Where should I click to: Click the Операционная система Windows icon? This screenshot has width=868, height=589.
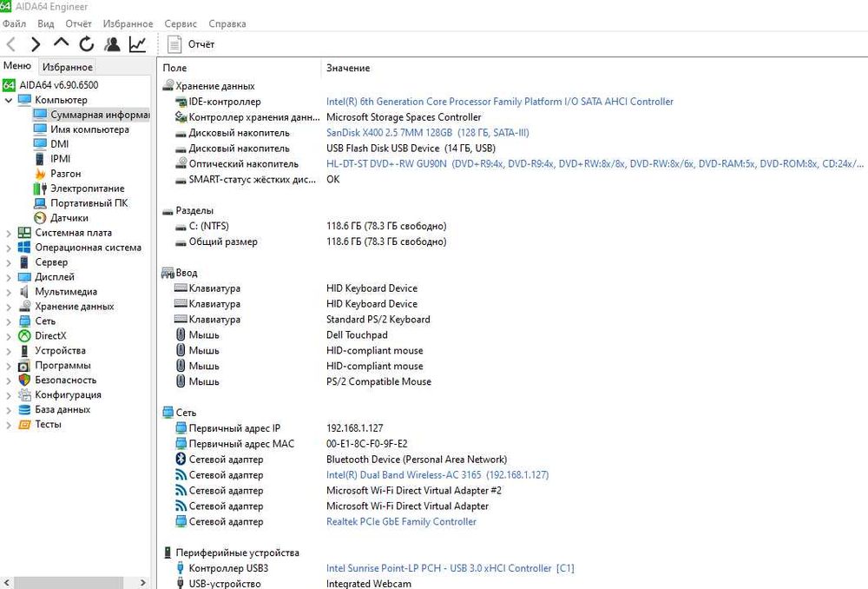click(x=24, y=247)
